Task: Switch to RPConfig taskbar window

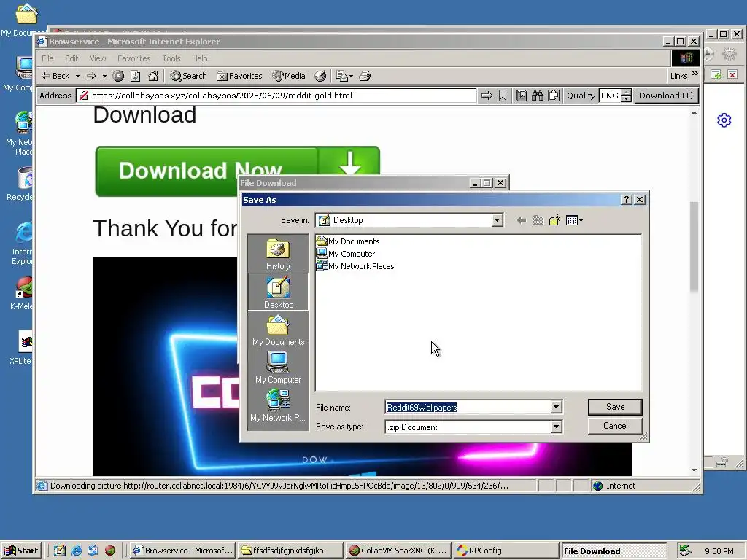Action: click(506, 551)
